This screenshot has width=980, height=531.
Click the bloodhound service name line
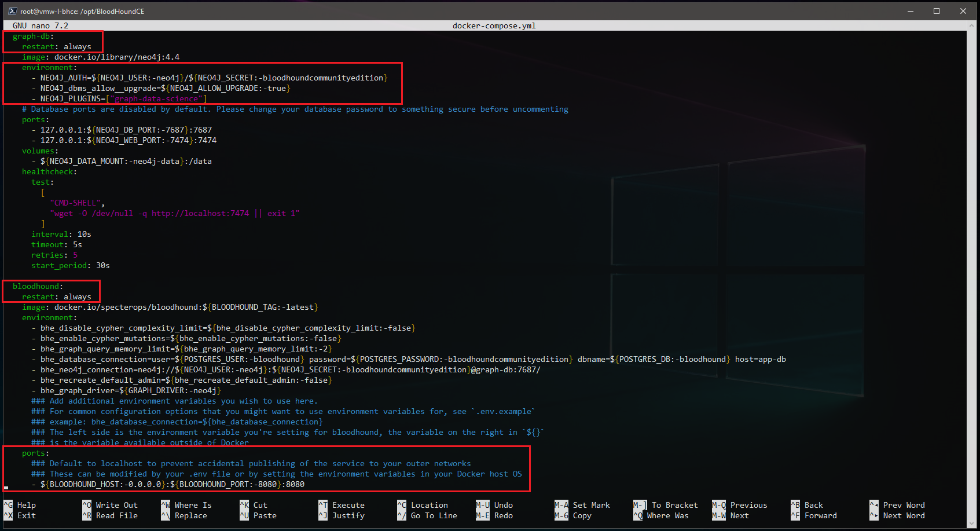pyautogui.click(x=38, y=286)
